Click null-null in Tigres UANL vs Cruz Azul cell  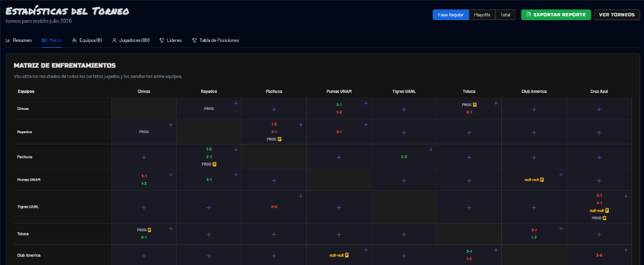pos(596,210)
